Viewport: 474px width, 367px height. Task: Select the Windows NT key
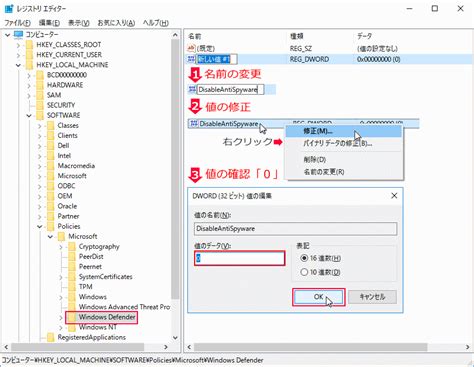98,327
